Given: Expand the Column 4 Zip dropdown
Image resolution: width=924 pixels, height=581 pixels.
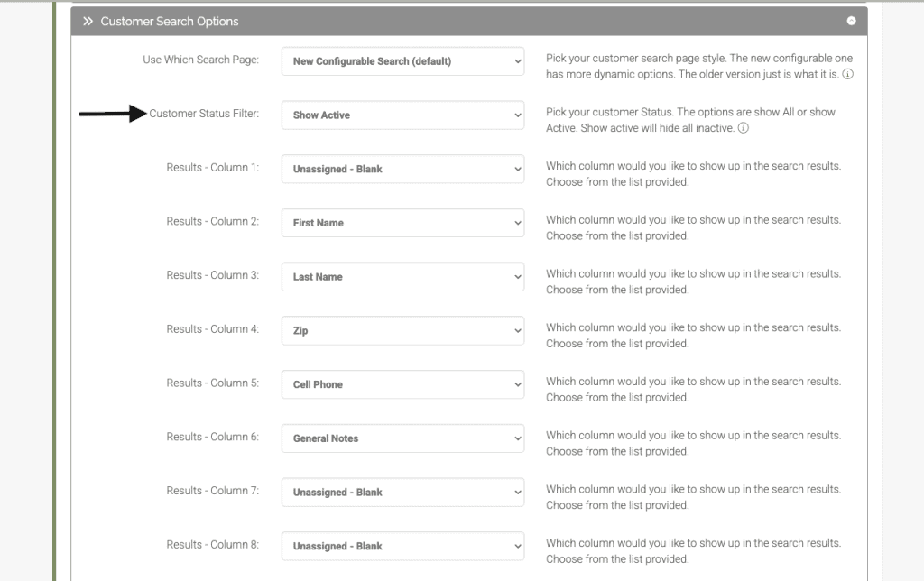Looking at the screenshot, I should (402, 331).
